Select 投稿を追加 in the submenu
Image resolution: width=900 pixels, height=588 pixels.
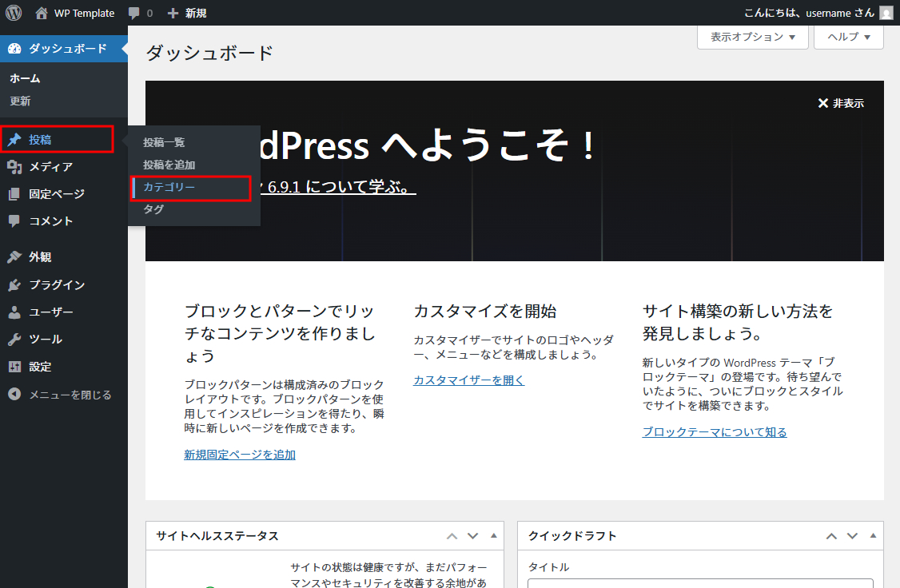(x=169, y=165)
